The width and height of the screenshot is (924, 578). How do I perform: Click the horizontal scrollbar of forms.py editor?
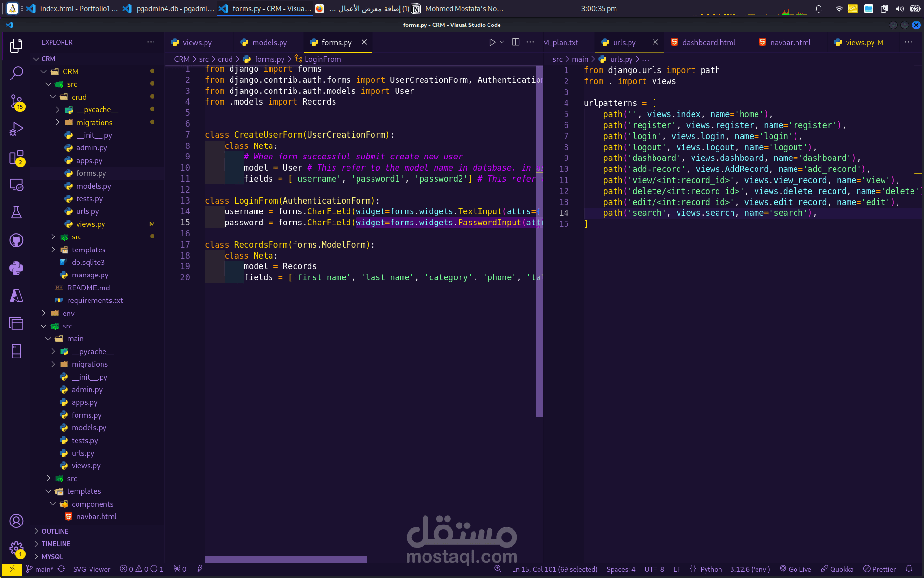click(286, 559)
